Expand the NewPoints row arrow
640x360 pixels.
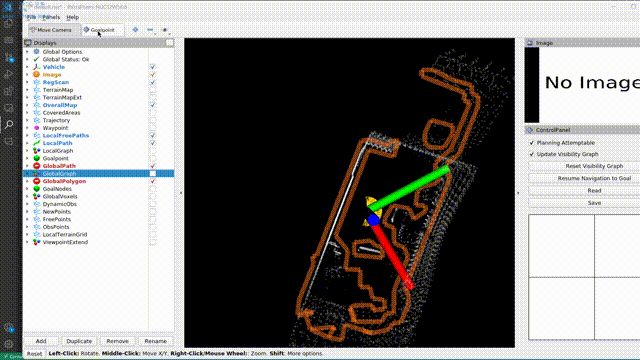[x=27, y=212]
